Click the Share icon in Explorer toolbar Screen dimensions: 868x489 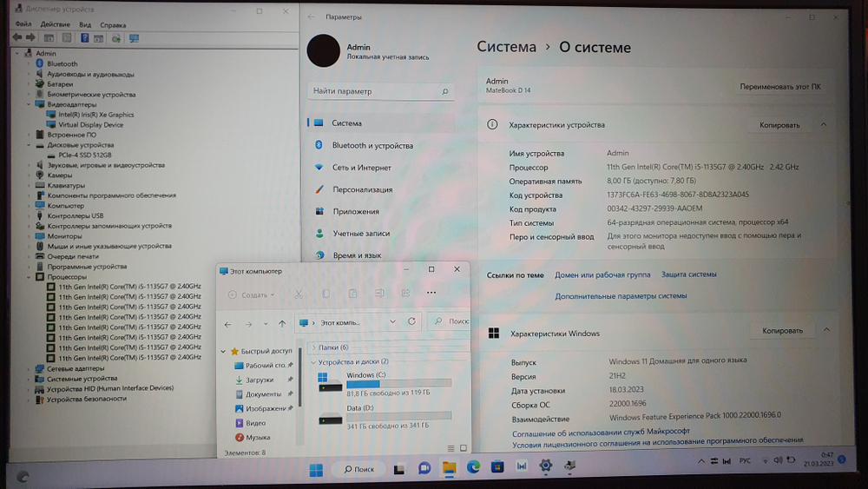(405, 293)
